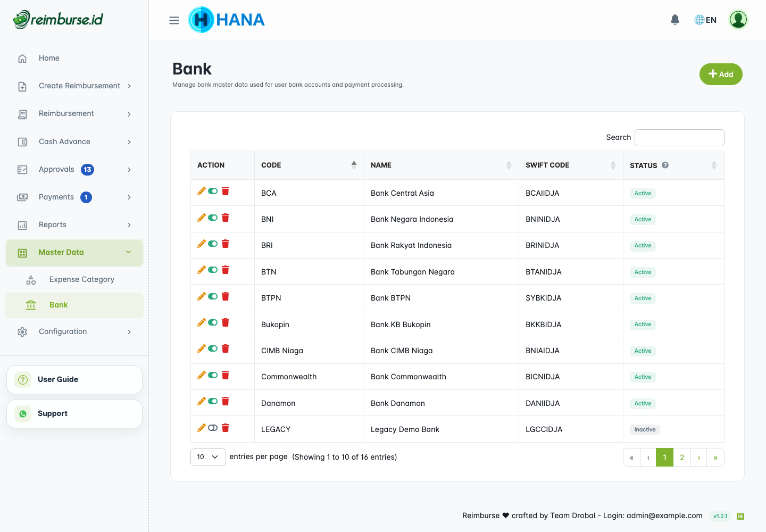Toggle the BTN bank status switch
Viewport: 766px width, 532px height.
213,270
